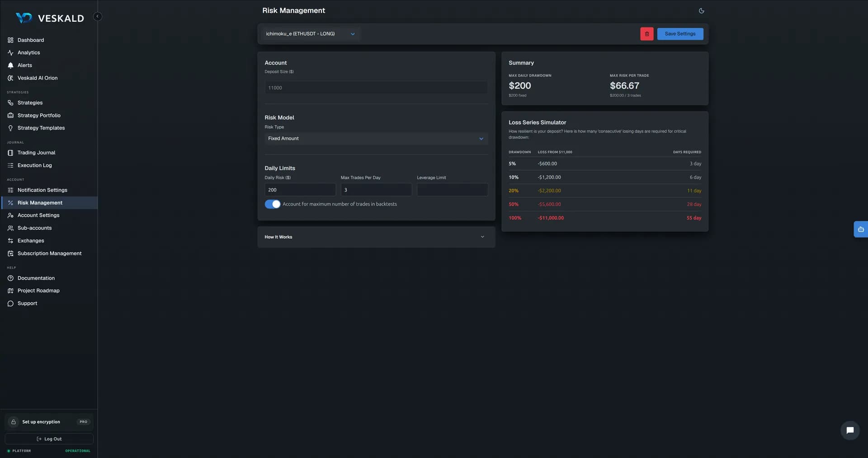
Task: Click the Notification Settings sliders icon
Action: click(x=10, y=190)
